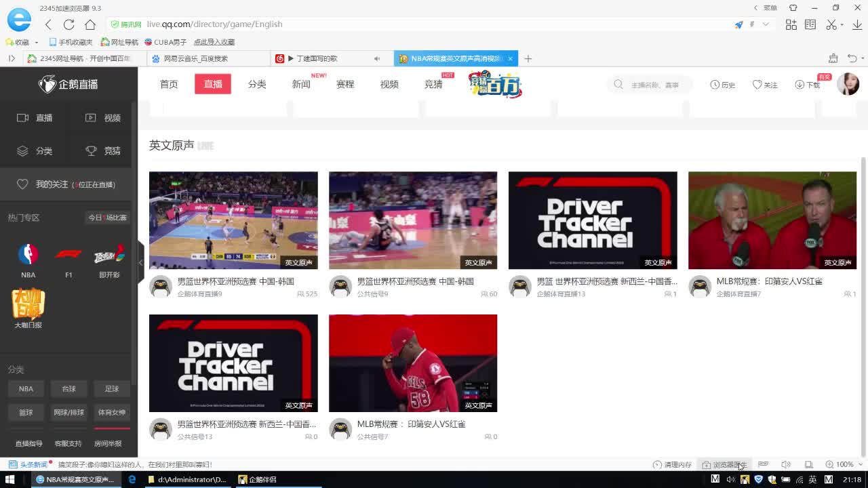Image resolution: width=868 pixels, height=488 pixels.
Task: Open 竞猜 in top navigation
Action: tap(433, 84)
